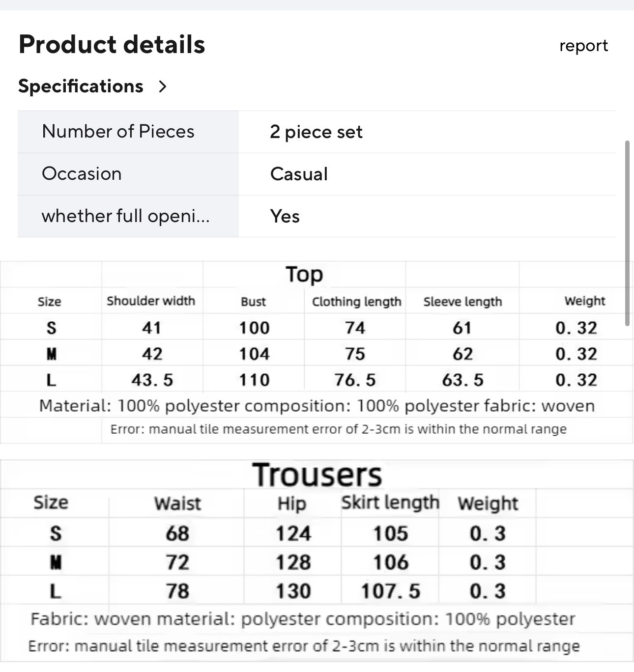Screen dimensions: 634x672
Task: Click the Yes value
Action: 285,216
